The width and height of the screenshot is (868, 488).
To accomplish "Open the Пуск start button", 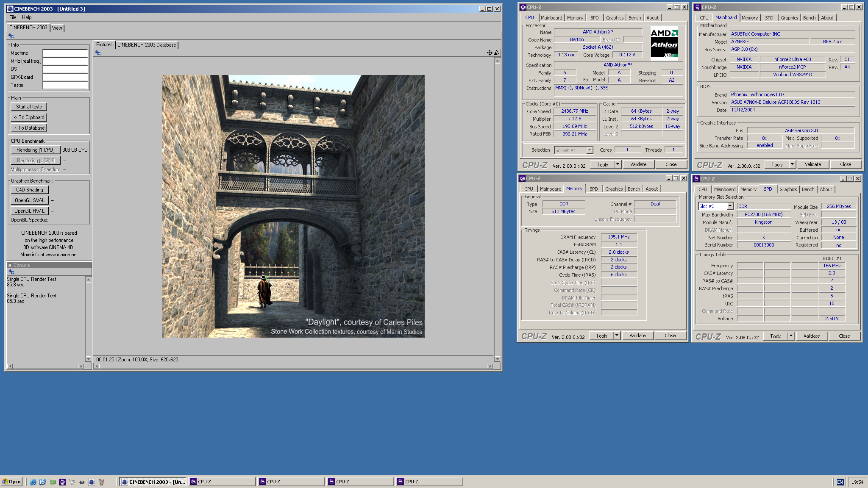I will pos(11,482).
